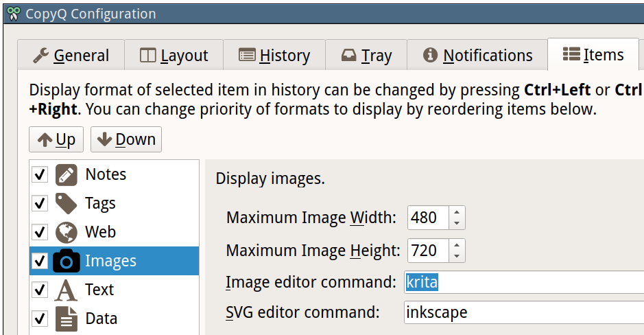Screen dimensions: 644x335
Task: Click the SVG editor command field
Action: (x=524, y=312)
